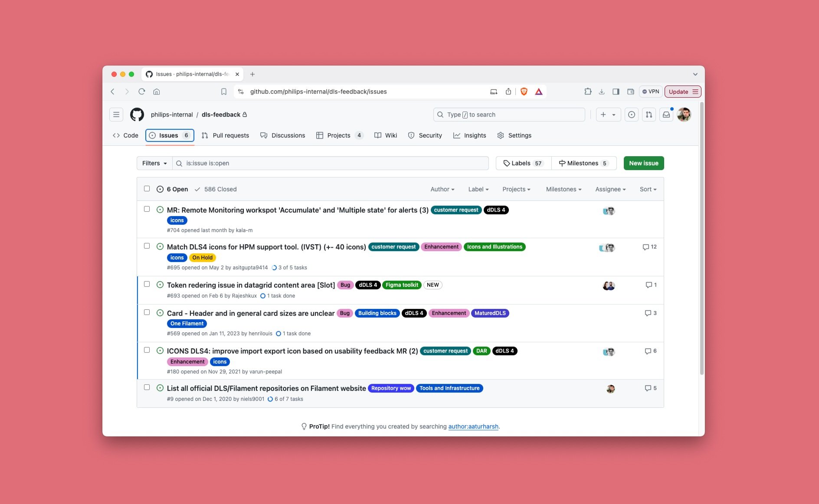
Task: Expand the Assignee filter dropdown
Action: pos(610,189)
